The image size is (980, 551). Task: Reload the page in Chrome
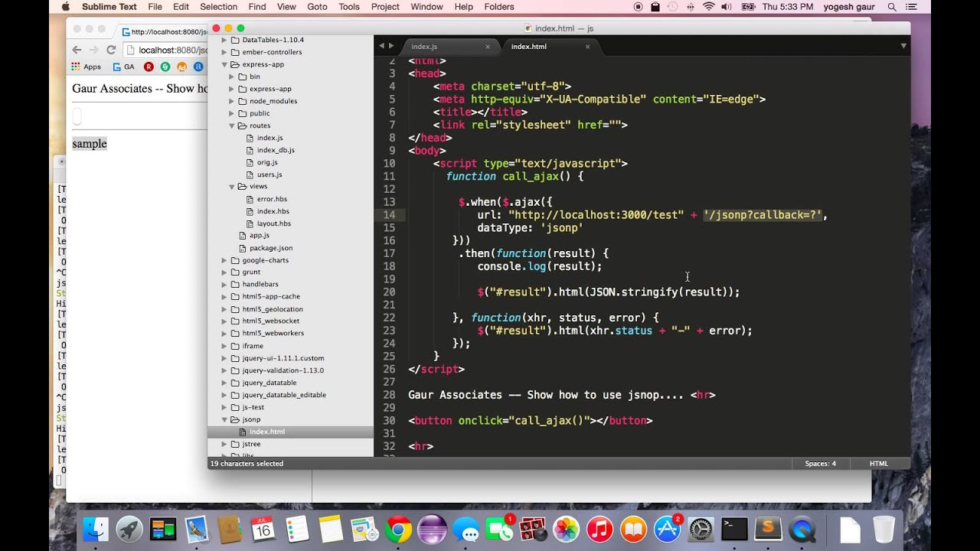(111, 50)
